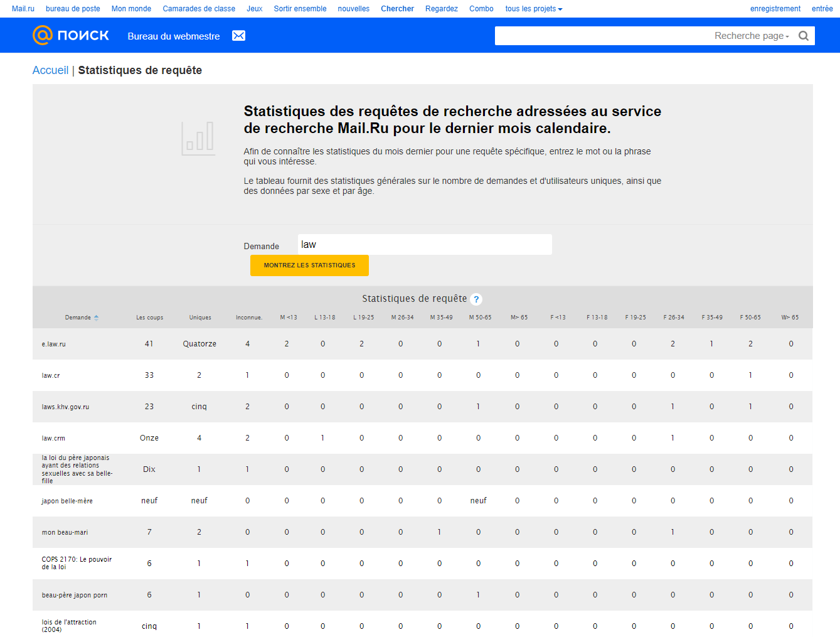Click the 'F 19-25' column header
Image resolution: width=840 pixels, height=637 pixels.
coord(635,318)
